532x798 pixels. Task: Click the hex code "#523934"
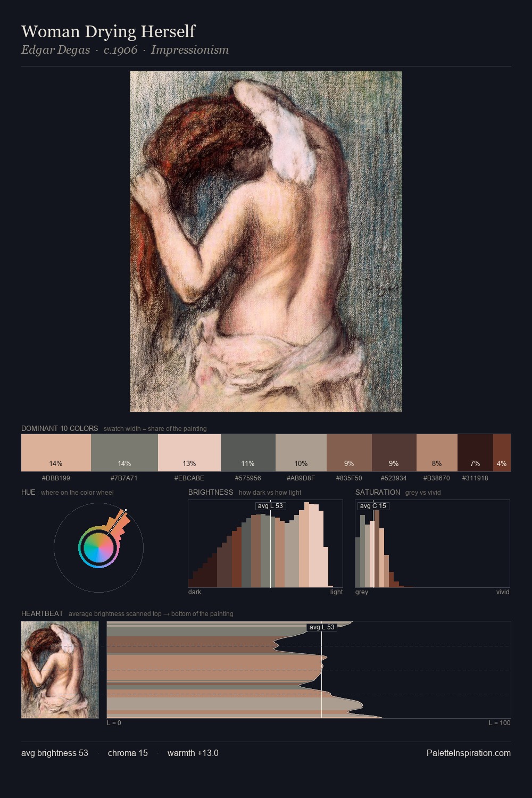(394, 478)
